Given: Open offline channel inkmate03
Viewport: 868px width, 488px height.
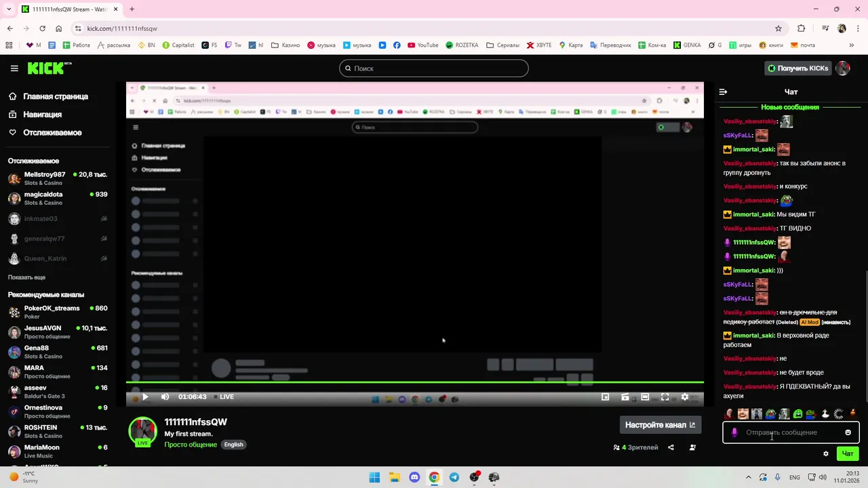Looking at the screenshot, I should [57, 219].
